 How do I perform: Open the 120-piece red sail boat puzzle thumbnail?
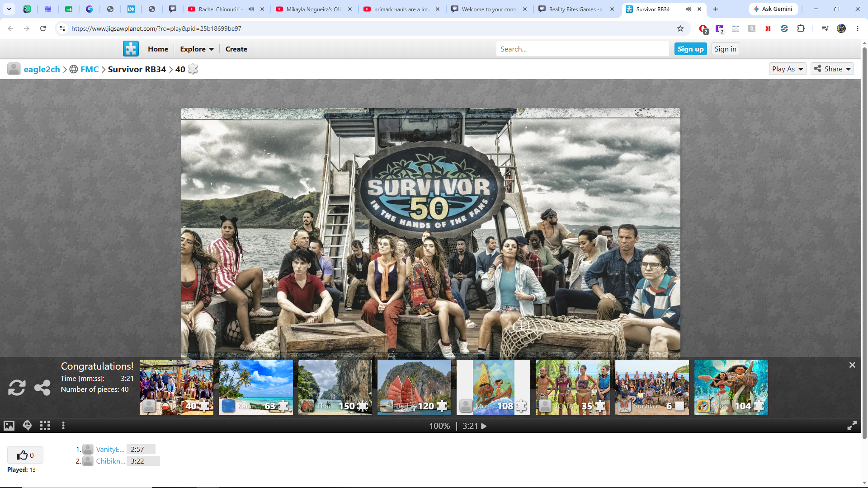[414, 387]
